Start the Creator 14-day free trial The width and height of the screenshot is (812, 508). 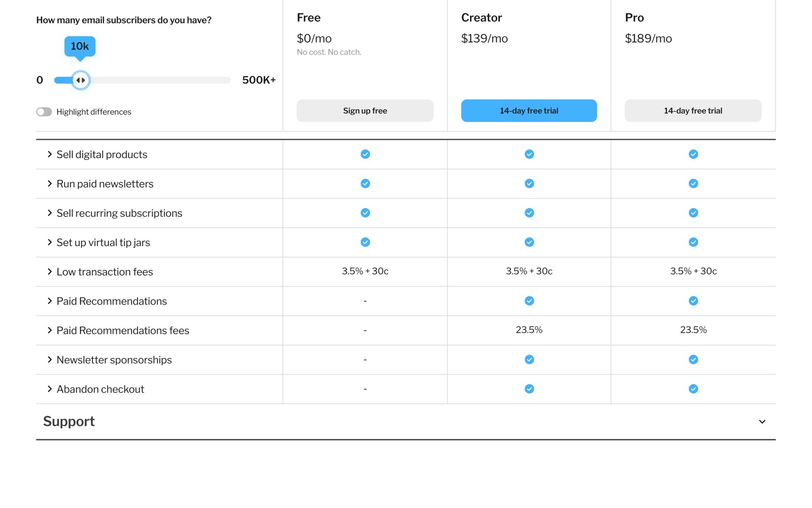click(529, 111)
